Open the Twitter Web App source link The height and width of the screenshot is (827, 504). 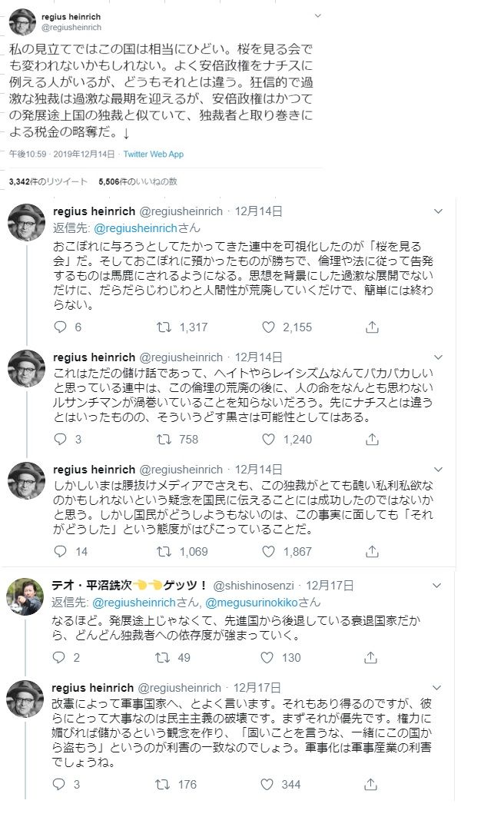(x=153, y=154)
